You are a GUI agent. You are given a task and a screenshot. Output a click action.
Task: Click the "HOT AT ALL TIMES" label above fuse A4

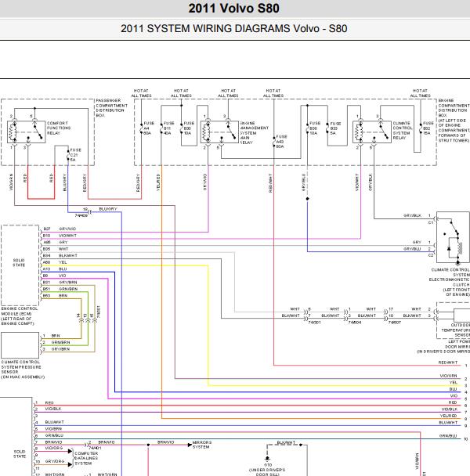tap(141, 93)
